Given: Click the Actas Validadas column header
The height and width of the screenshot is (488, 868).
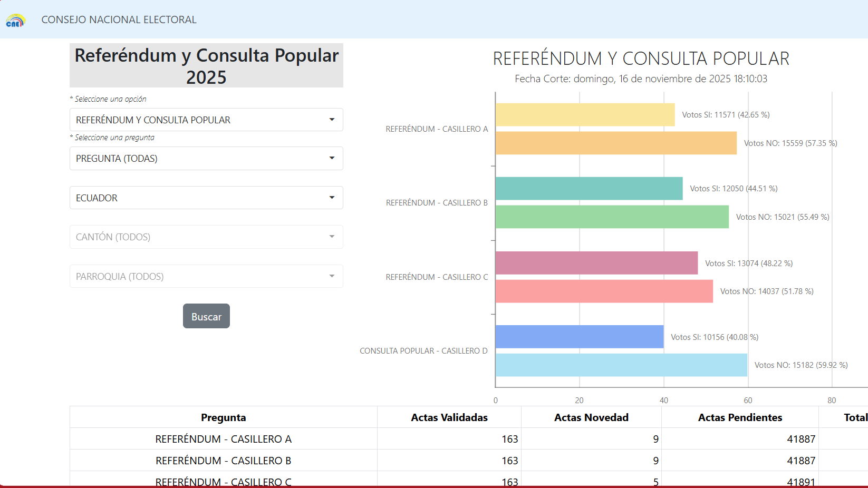Looking at the screenshot, I should coord(449,417).
